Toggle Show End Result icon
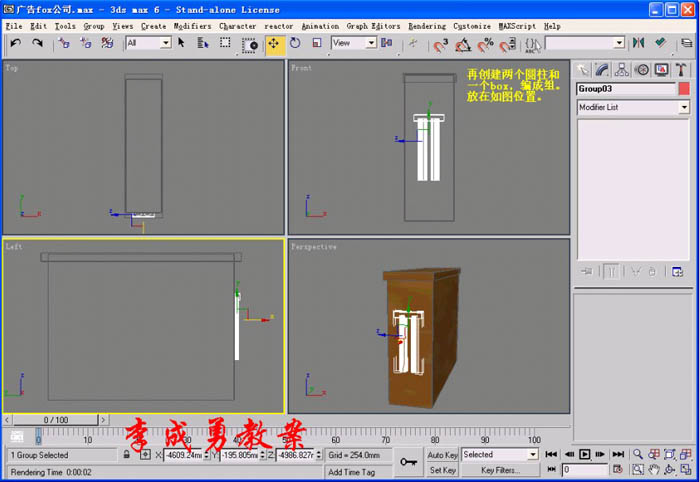 coord(611,271)
